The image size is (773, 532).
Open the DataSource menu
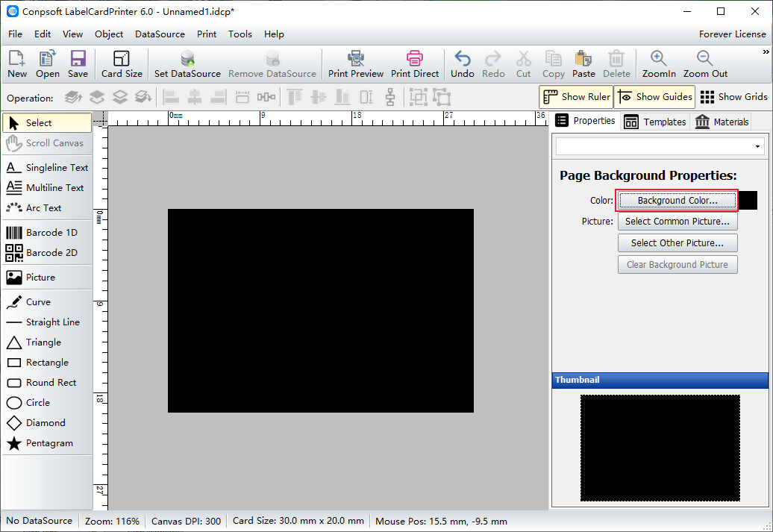[x=160, y=34]
